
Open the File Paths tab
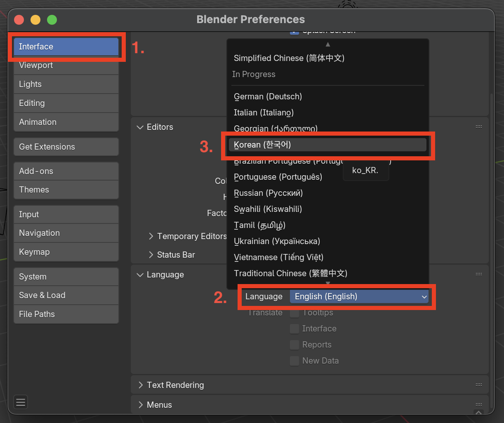coord(66,314)
